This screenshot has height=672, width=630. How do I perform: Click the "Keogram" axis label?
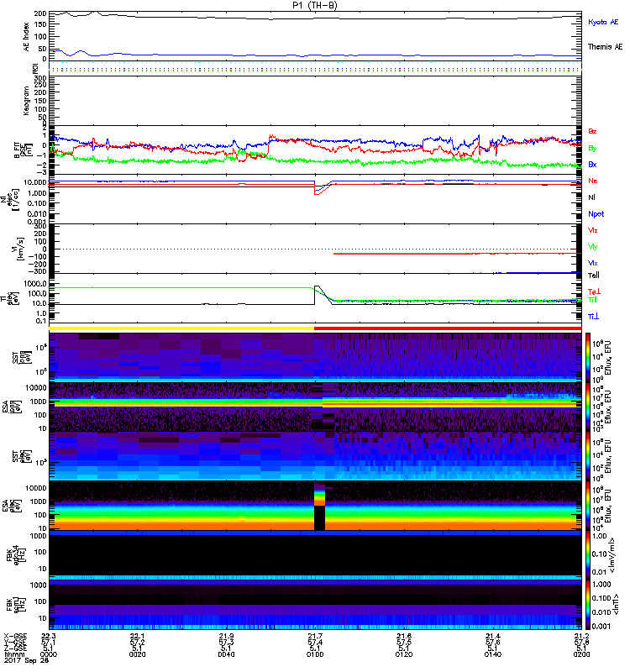(27, 101)
